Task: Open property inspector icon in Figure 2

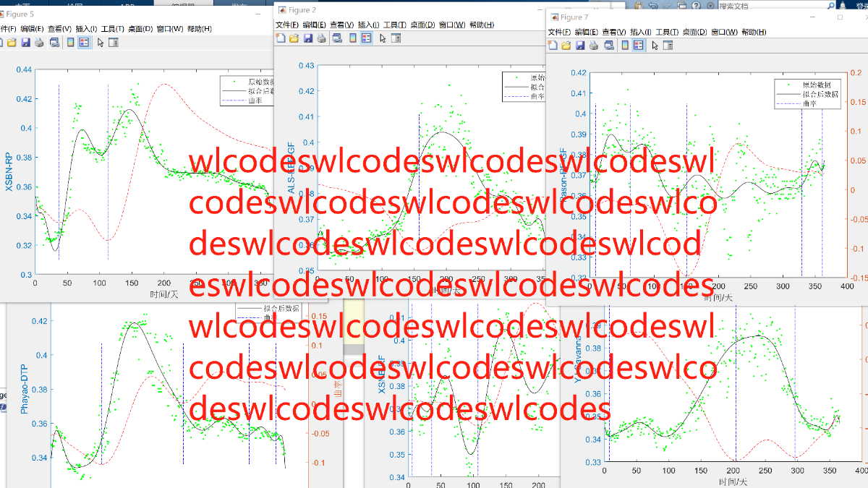Action: click(396, 38)
